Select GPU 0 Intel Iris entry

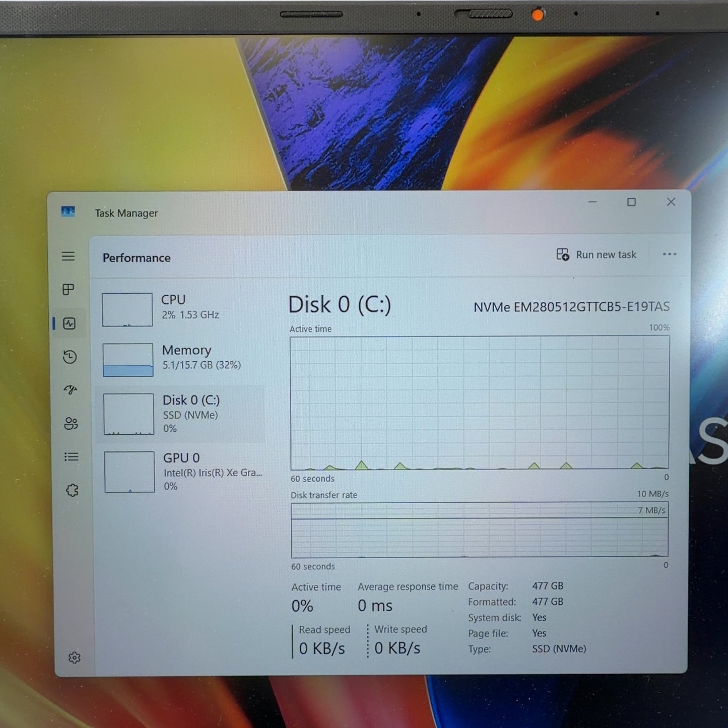182,472
